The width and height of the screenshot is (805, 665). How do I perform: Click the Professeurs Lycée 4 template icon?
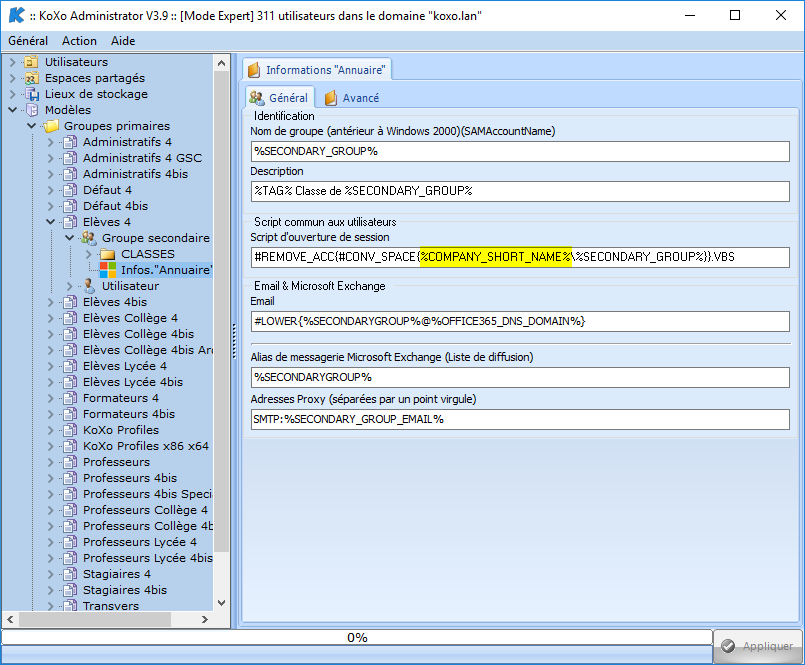click(70, 542)
